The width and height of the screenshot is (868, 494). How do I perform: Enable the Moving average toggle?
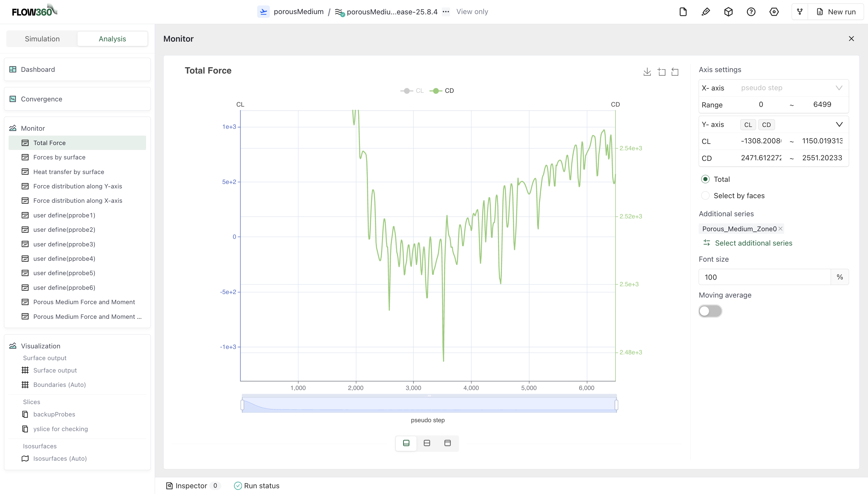click(710, 311)
